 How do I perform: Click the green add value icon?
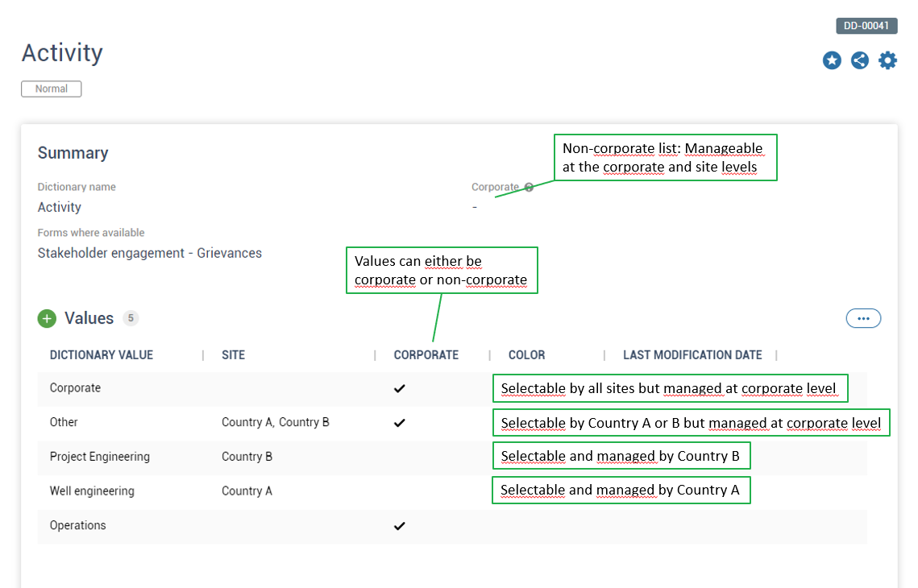click(x=47, y=318)
